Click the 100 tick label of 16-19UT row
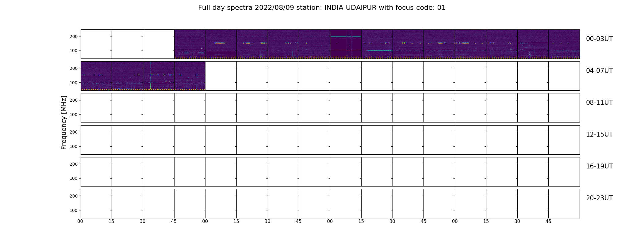644x245 pixels. [x=74, y=178]
